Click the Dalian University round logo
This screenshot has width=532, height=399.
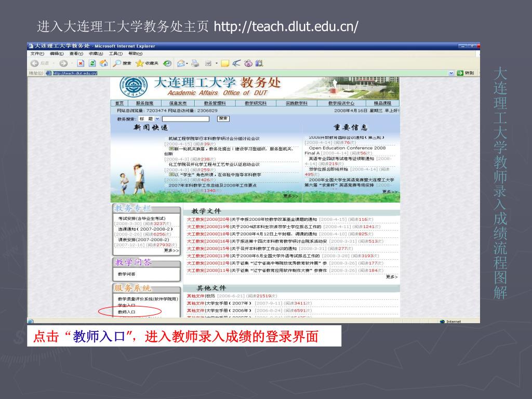pos(134,87)
